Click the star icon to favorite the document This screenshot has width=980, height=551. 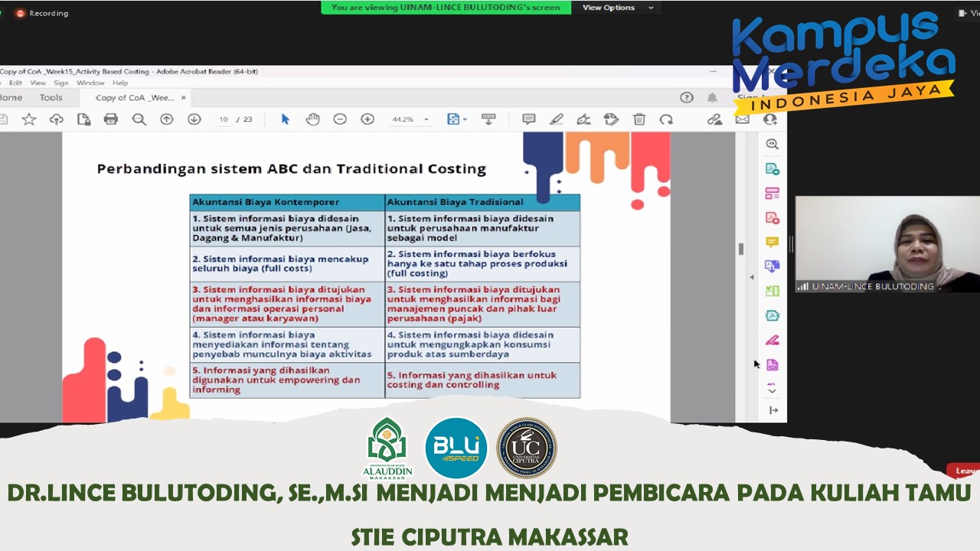point(29,119)
